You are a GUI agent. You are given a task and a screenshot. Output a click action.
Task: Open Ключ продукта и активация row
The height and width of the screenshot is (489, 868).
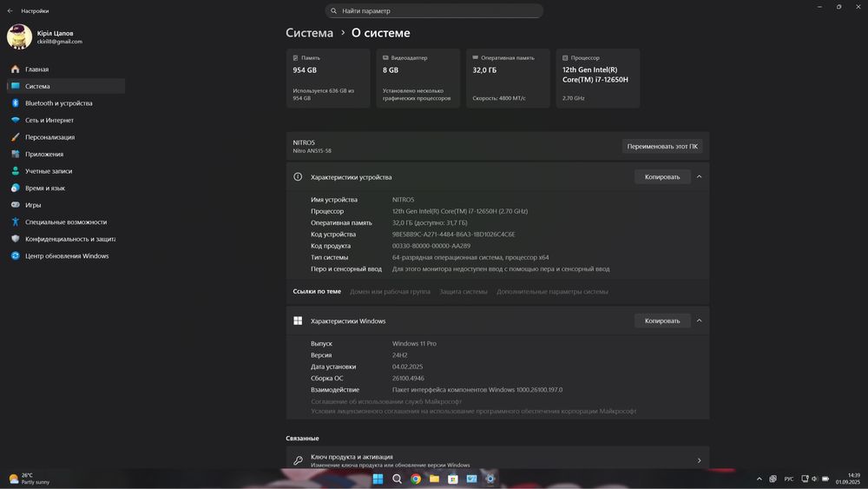click(x=497, y=459)
